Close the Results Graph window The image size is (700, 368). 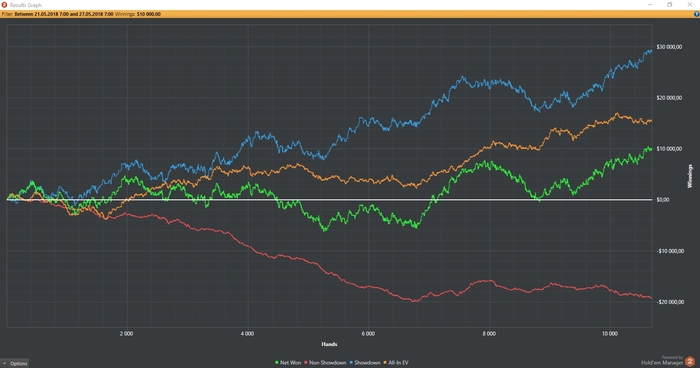point(690,4)
